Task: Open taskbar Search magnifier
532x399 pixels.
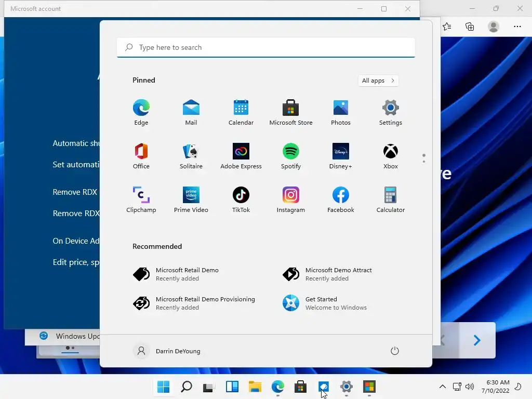Action: pyautogui.click(x=187, y=387)
